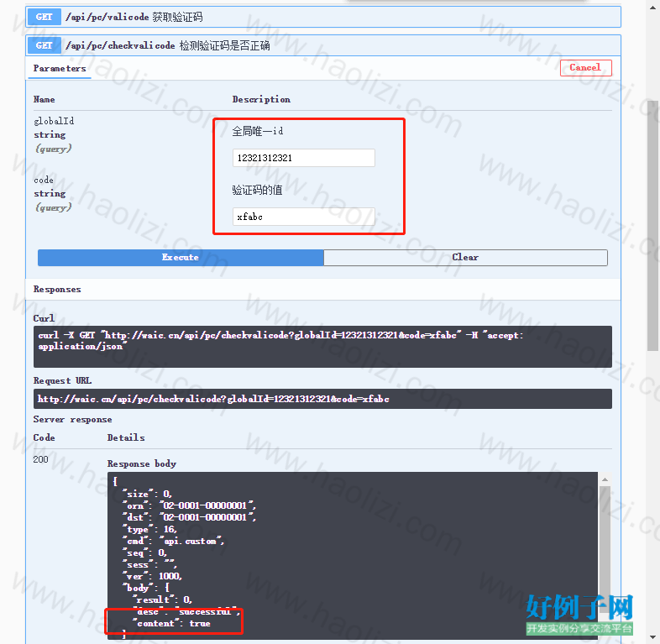Click the "cmd": "api.custom" response line
Image resolution: width=660 pixels, height=644 pixels.
tap(173, 542)
